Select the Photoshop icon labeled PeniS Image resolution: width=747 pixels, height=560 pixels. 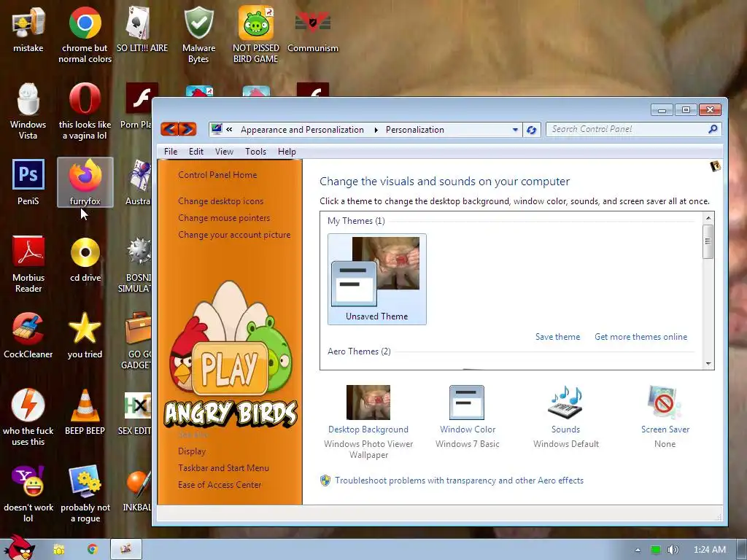pos(28,182)
